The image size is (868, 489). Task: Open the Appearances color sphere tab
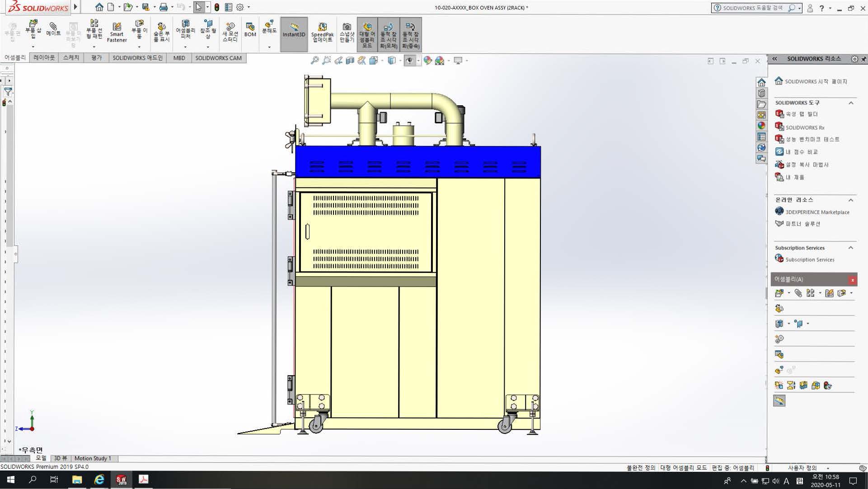tap(761, 126)
